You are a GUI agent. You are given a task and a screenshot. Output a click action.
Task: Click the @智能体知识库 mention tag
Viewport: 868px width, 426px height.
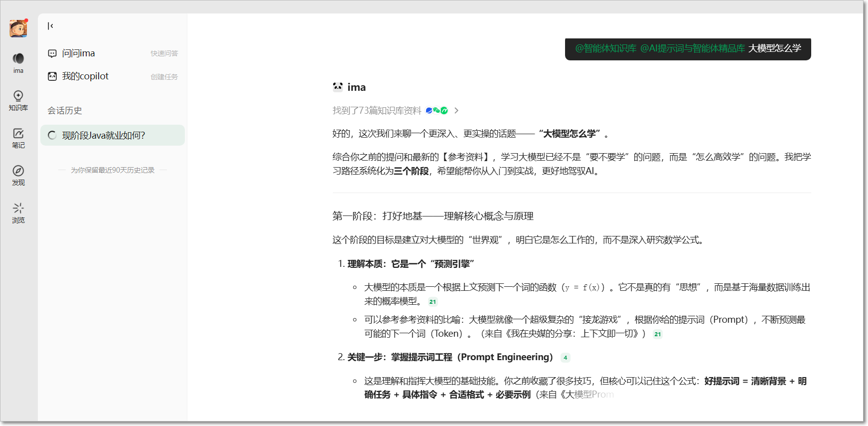click(x=606, y=48)
